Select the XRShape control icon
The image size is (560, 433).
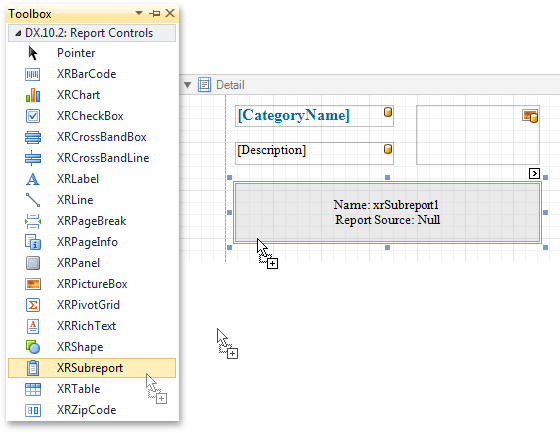tap(32, 347)
